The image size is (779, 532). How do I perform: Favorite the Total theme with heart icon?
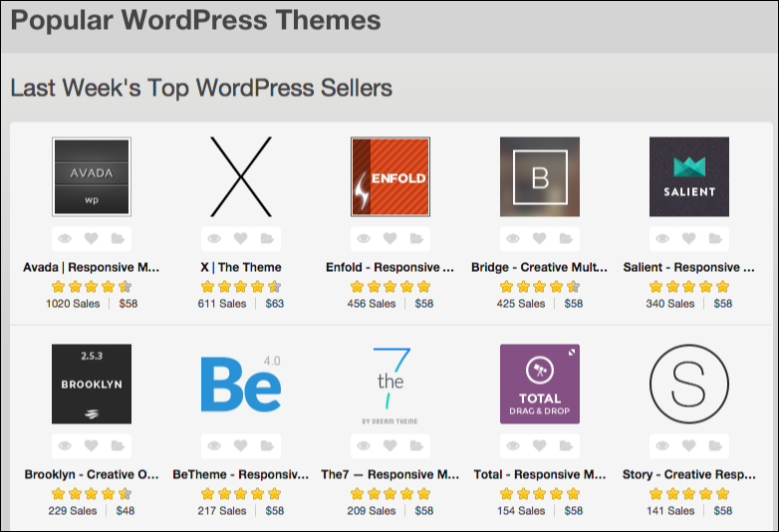pos(540,446)
